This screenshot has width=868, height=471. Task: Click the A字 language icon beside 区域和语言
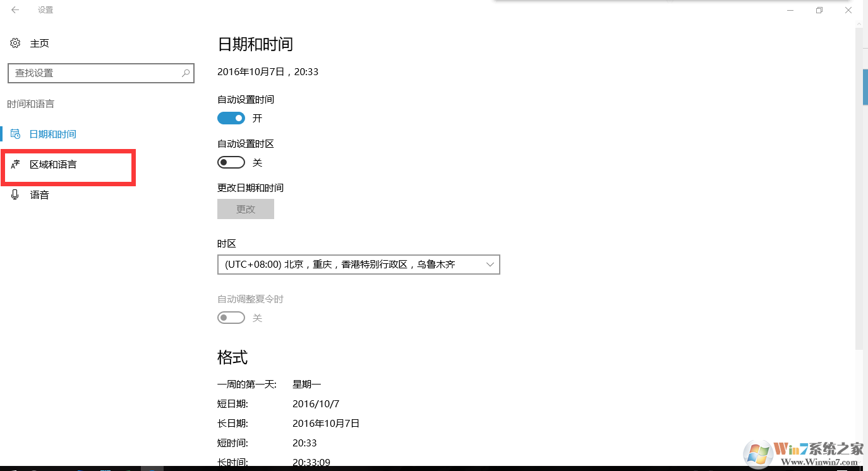tap(15, 164)
